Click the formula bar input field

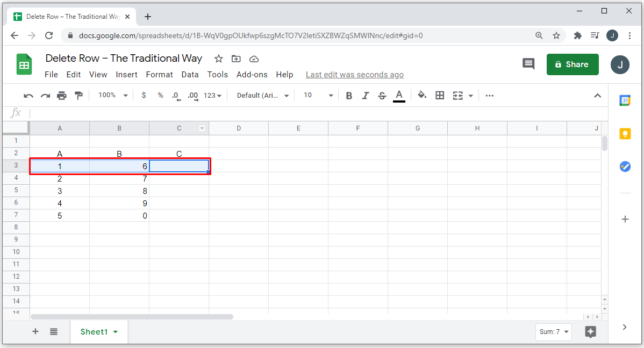pos(312,113)
